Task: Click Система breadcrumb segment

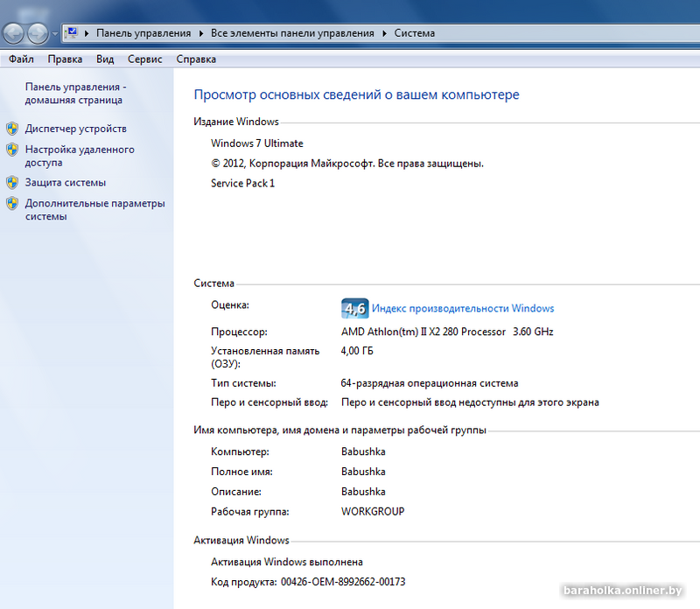Action: coord(414,33)
